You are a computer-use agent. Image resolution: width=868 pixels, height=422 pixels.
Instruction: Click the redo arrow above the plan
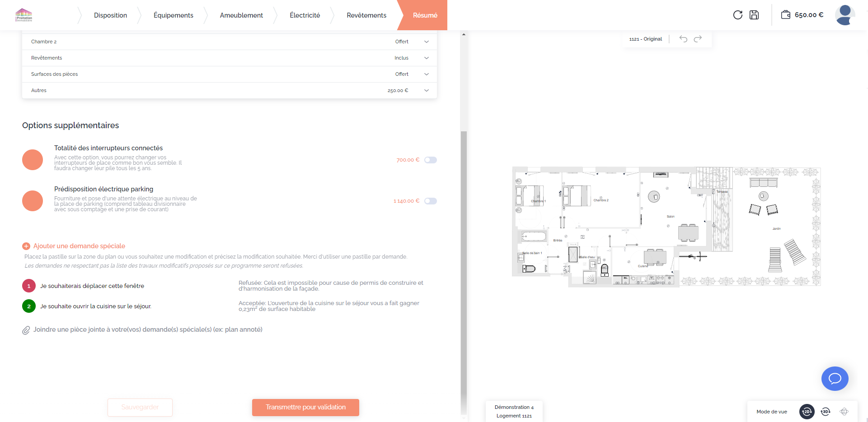(698, 39)
